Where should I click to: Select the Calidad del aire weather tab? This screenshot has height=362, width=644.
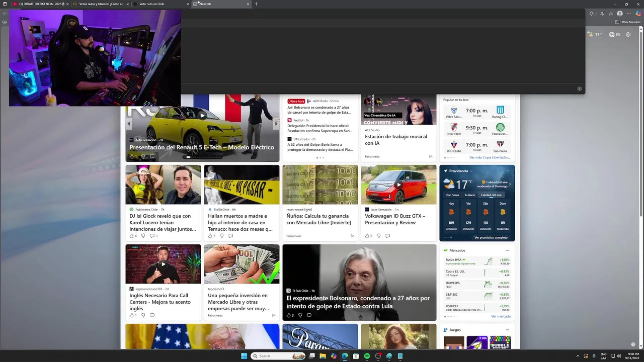tap(491, 195)
